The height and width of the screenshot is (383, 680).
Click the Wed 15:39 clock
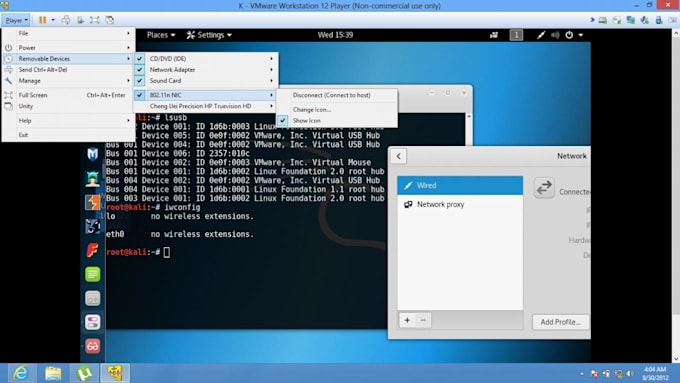click(335, 35)
